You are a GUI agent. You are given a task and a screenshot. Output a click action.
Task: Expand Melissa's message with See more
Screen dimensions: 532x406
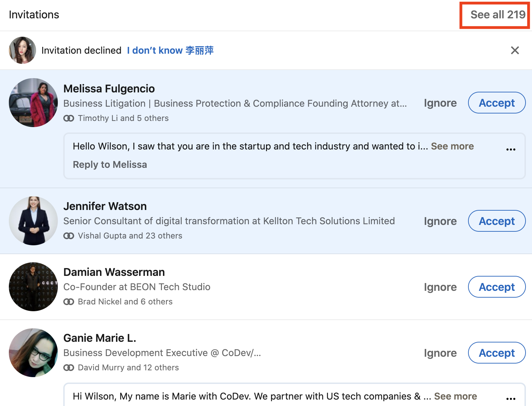coord(452,146)
